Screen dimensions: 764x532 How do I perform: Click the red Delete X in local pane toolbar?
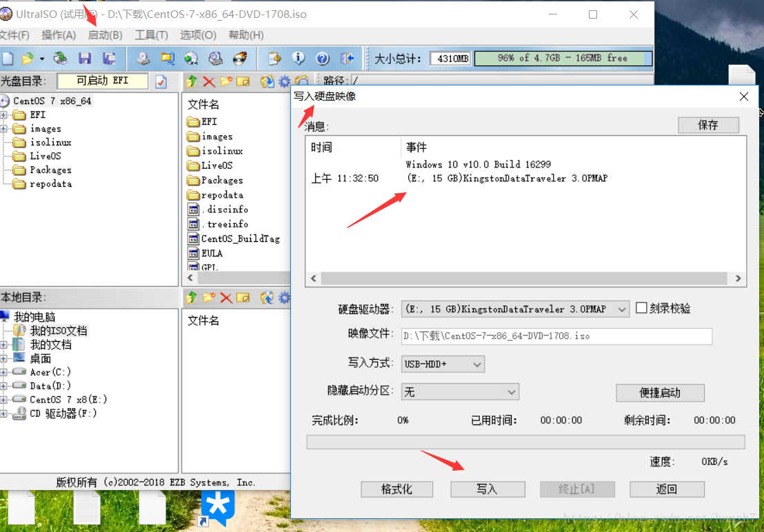[226, 298]
